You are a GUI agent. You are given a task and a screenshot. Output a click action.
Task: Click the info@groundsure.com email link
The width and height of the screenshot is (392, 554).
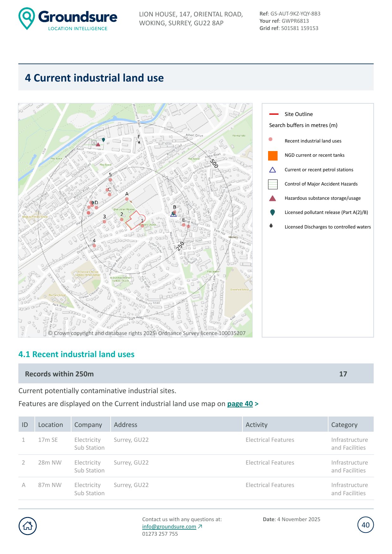pos(169,527)
